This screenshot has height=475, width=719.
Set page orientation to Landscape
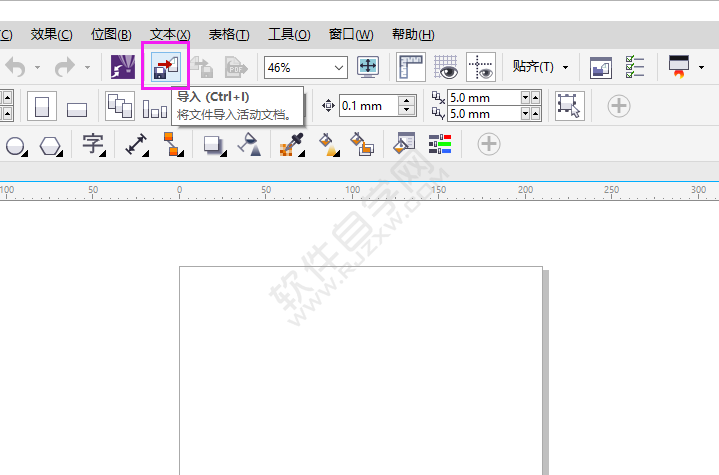[77, 109]
